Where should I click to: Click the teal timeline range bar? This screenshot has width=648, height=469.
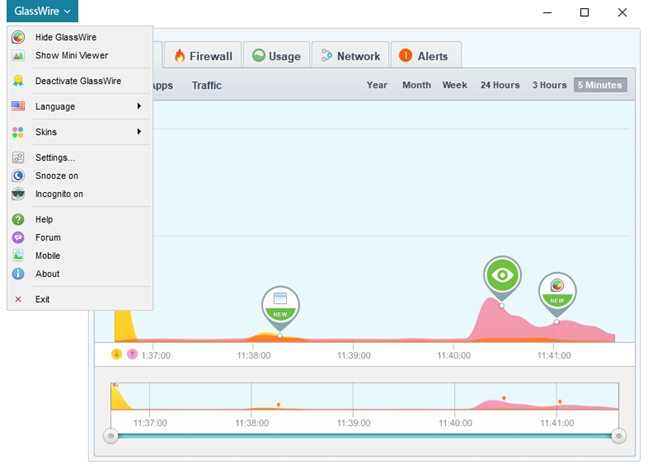click(x=364, y=436)
